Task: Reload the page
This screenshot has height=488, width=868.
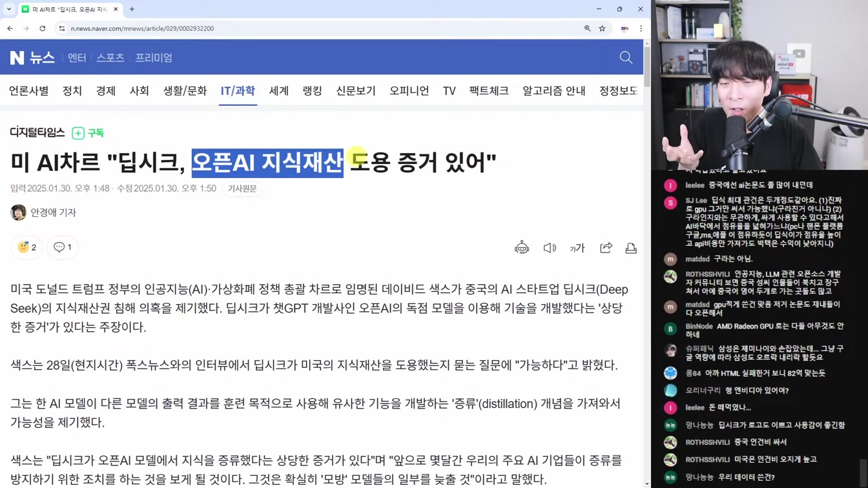Action: pyautogui.click(x=43, y=28)
